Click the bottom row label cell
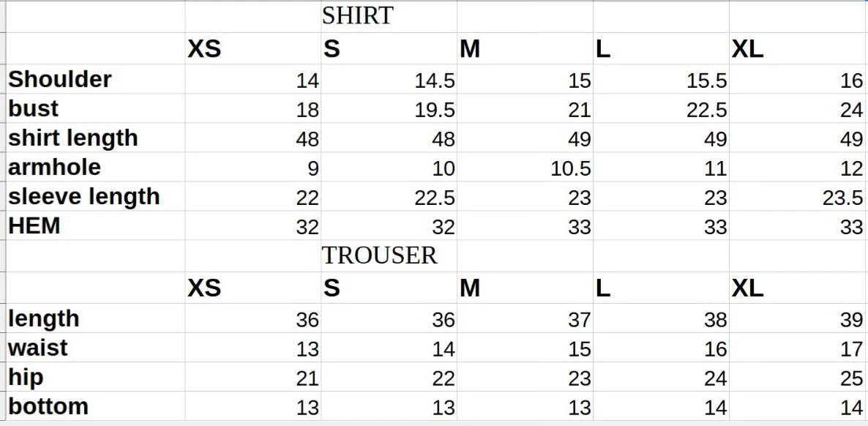Screen dimensions: 868x426 click(x=95, y=407)
